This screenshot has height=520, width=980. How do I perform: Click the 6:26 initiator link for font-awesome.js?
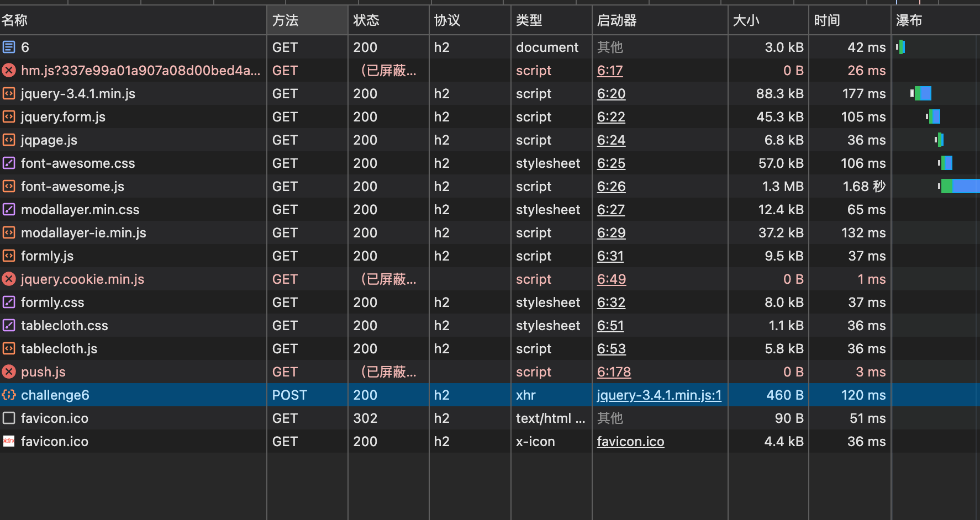tap(611, 187)
